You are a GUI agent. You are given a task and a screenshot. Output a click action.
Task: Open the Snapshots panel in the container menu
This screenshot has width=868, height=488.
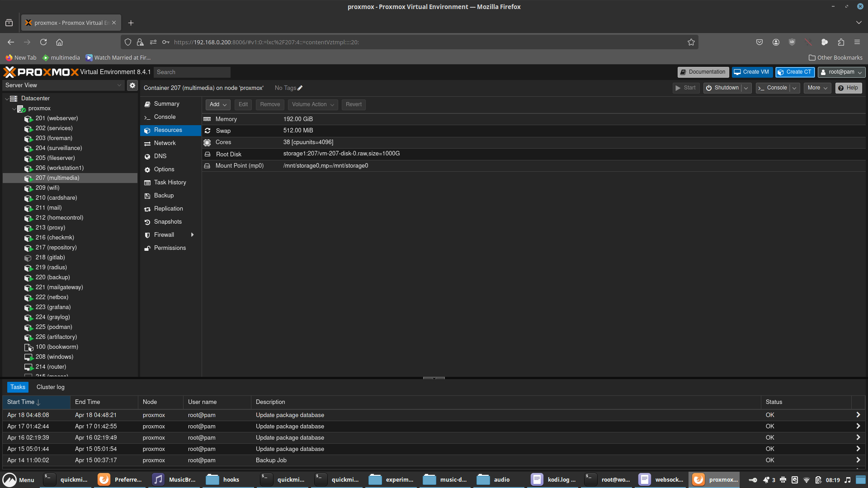pos(168,222)
